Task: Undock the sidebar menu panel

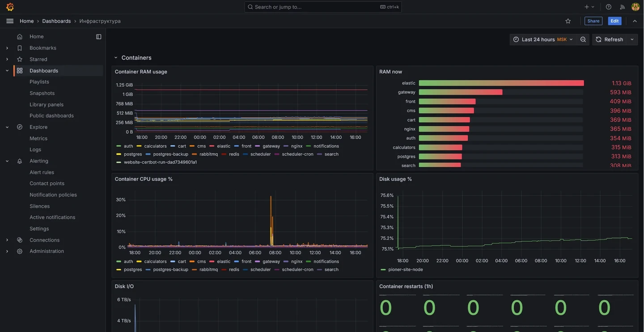Action: [99, 37]
